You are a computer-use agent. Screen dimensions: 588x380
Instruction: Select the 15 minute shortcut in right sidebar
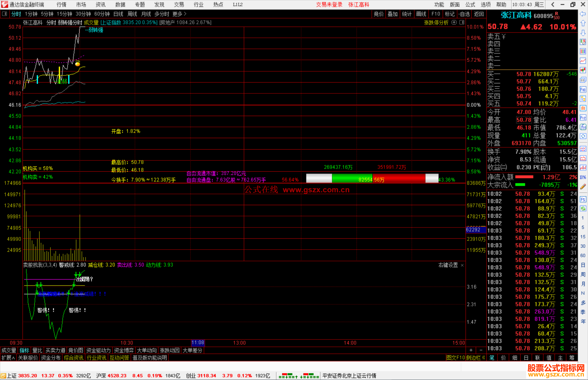tap(583, 237)
